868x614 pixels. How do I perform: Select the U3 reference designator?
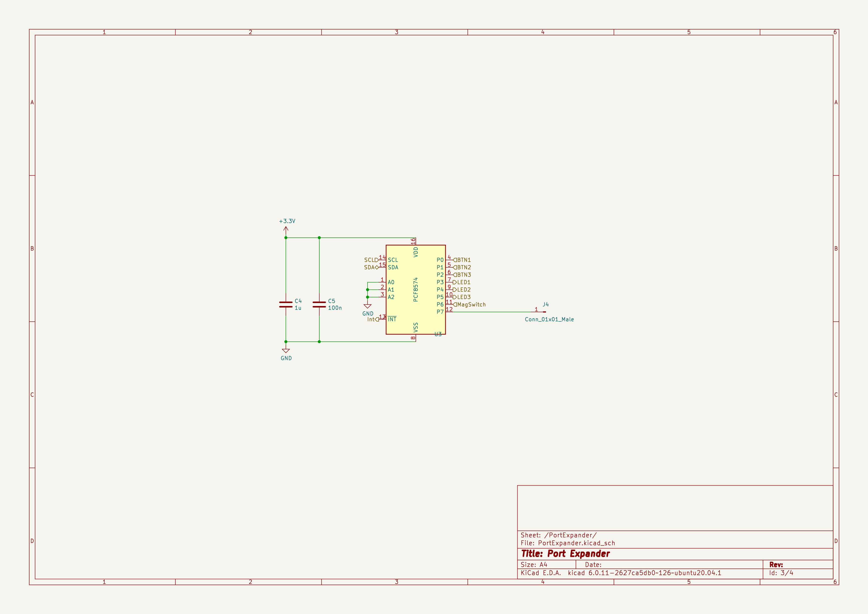[438, 334]
